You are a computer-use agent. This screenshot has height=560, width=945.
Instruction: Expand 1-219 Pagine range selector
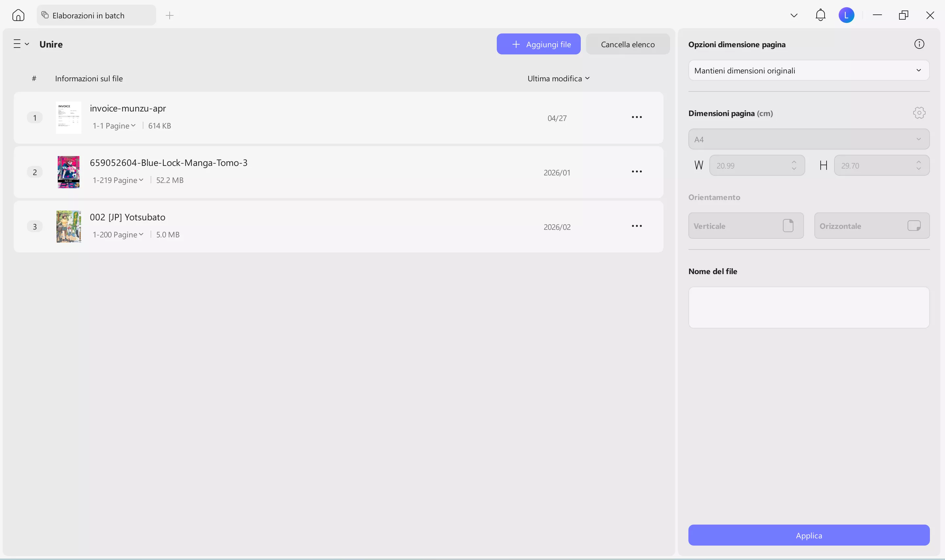[x=118, y=180]
